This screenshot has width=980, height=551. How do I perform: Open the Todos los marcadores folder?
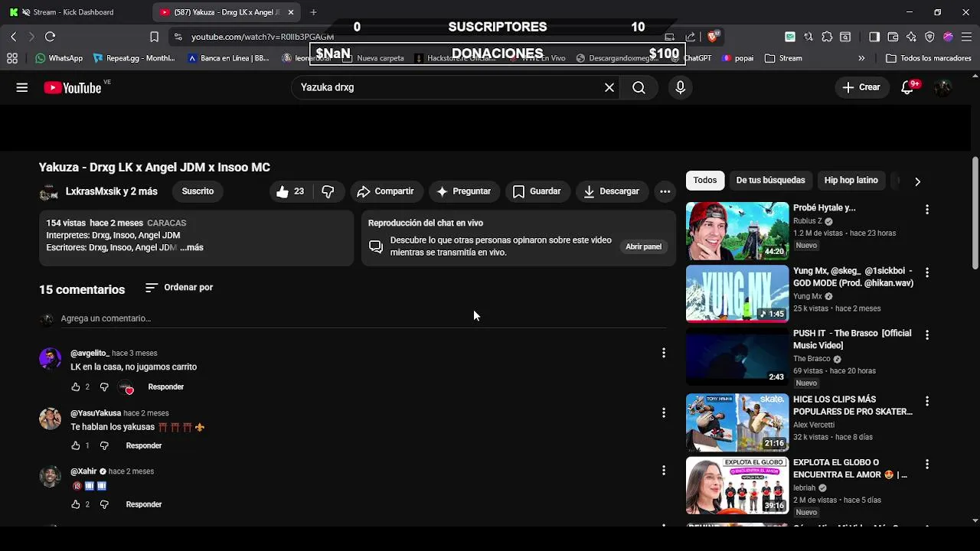(x=929, y=58)
